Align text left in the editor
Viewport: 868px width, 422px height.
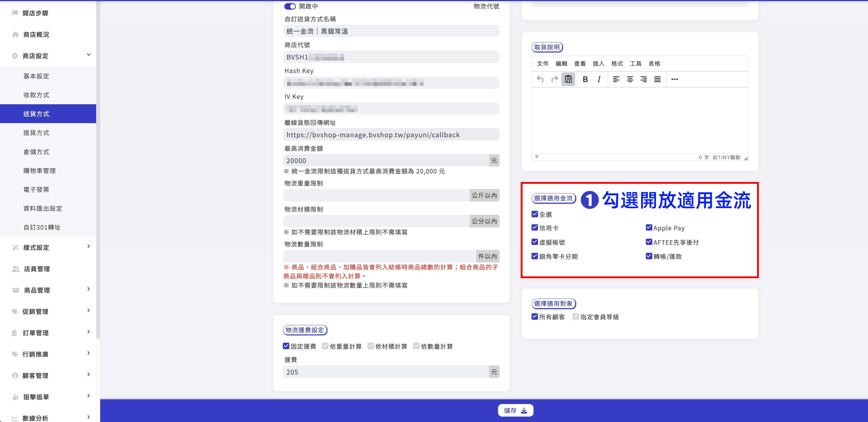tap(616, 79)
